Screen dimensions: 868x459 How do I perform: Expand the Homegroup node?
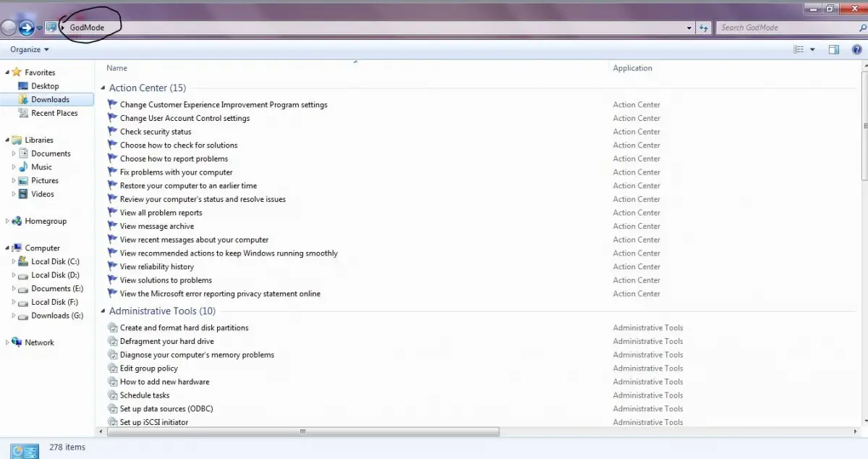(x=7, y=221)
